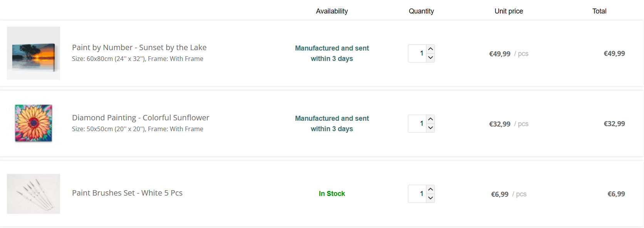
Task: Decrease quantity for Paint Brushes Set
Action: [431, 198]
